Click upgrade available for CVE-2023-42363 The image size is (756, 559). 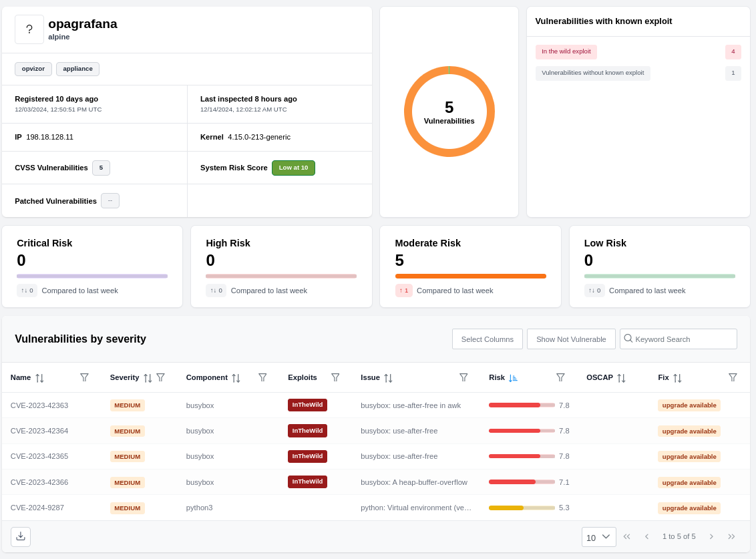click(x=689, y=405)
